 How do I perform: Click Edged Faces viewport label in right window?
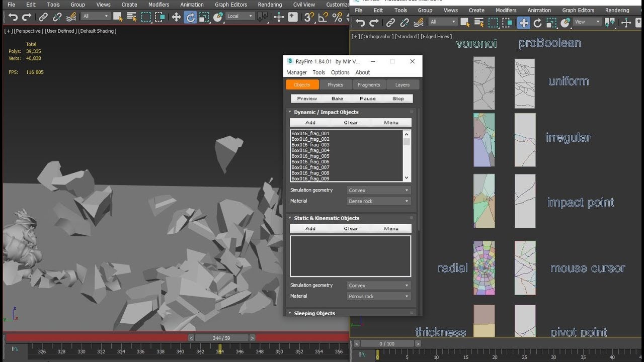(436, 36)
